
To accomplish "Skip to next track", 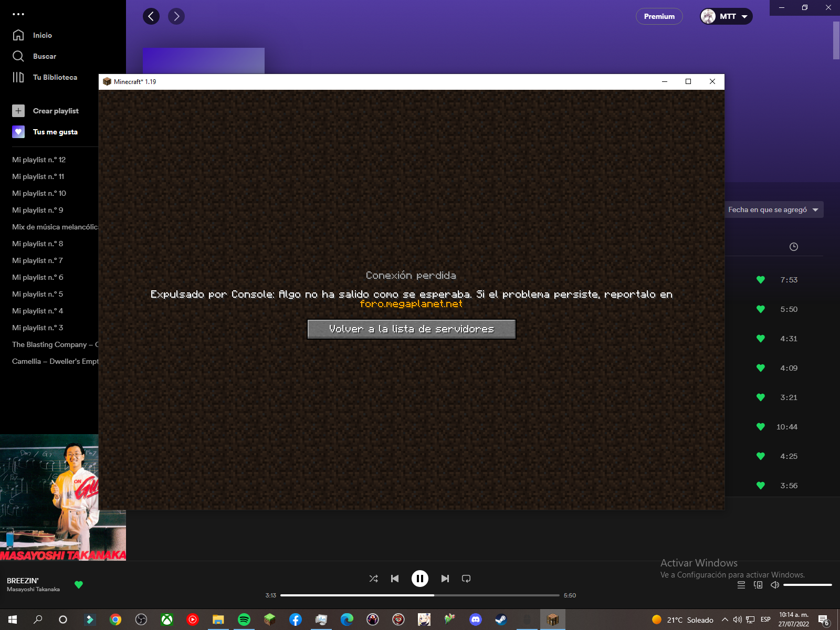I will click(x=445, y=579).
